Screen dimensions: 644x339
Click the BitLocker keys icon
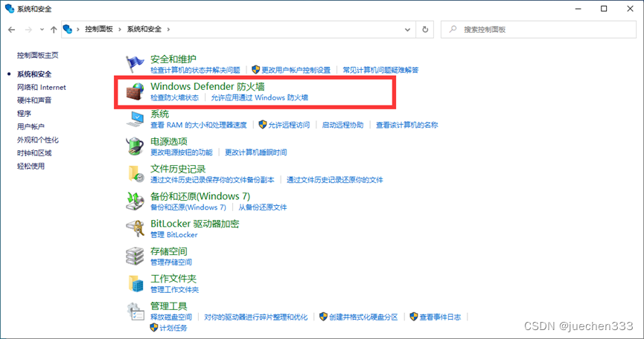point(135,229)
